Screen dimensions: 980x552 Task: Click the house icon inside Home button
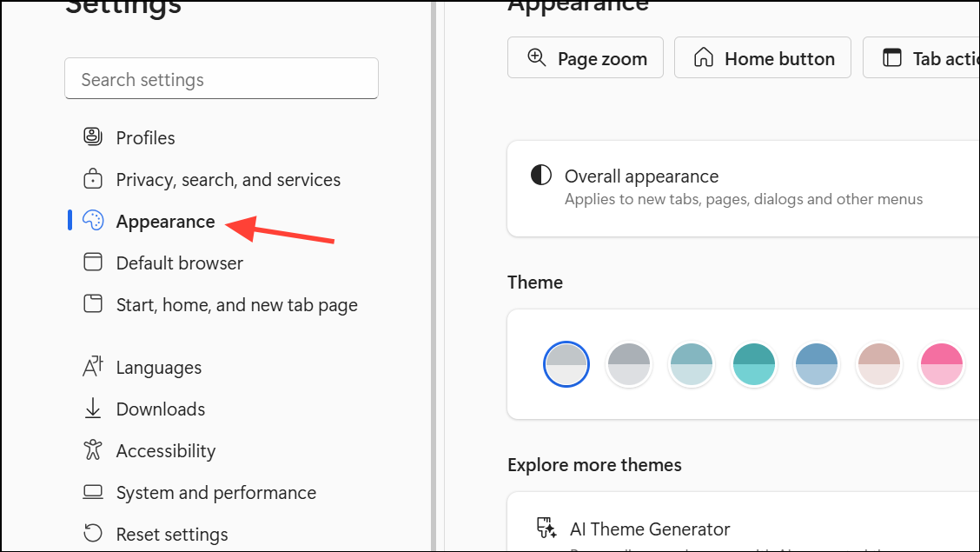(x=704, y=57)
